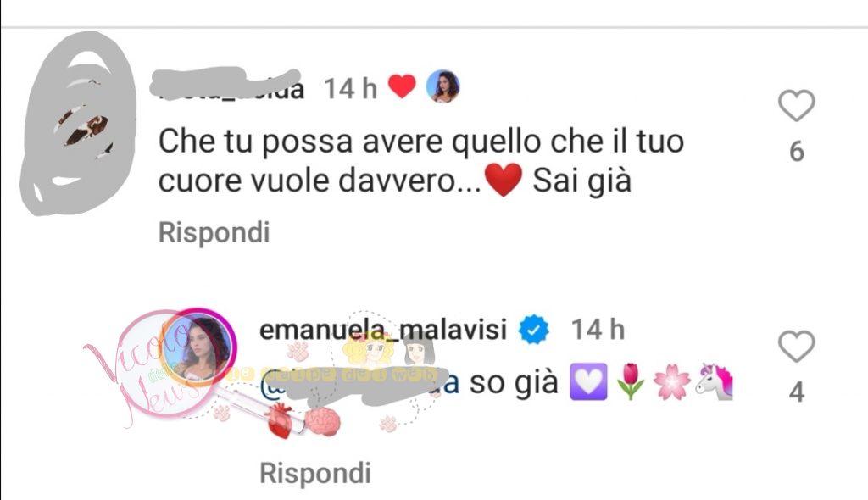Click the tulip emoji in the reply

pyautogui.click(x=631, y=382)
